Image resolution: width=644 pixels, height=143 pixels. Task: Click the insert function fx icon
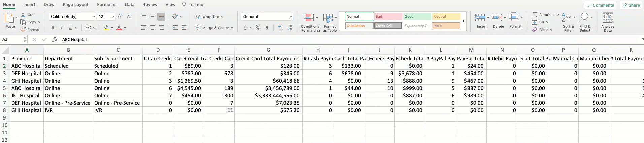pos(55,39)
